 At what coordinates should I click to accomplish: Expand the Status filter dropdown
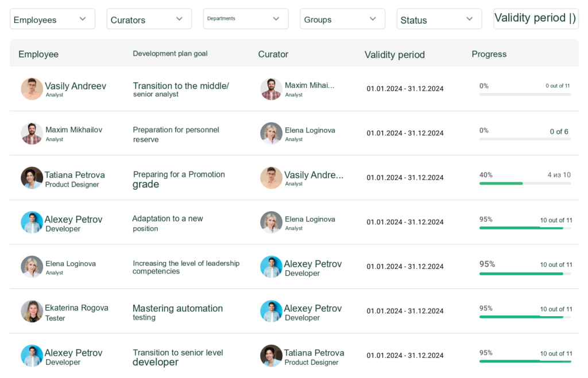pos(439,19)
